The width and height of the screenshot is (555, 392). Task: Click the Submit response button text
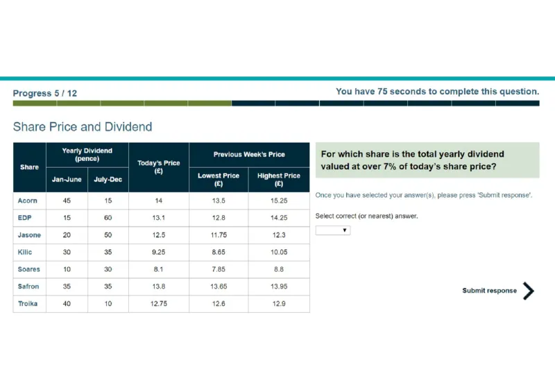click(x=489, y=291)
